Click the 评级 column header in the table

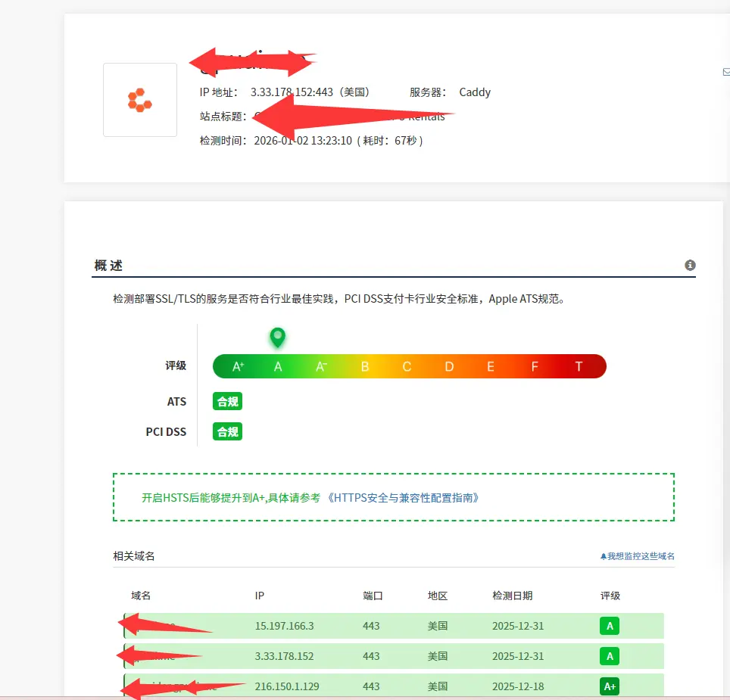(x=610, y=596)
